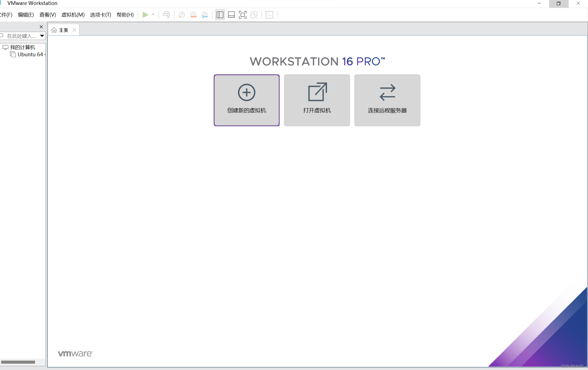Click the console view terminal icon

[x=269, y=15]
